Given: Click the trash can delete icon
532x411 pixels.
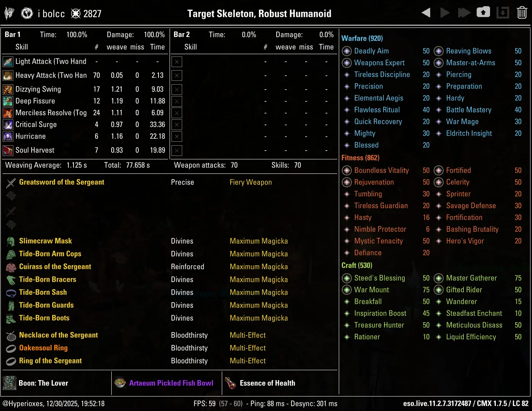Looking at the screenshot, I should [x=522, y=13].
